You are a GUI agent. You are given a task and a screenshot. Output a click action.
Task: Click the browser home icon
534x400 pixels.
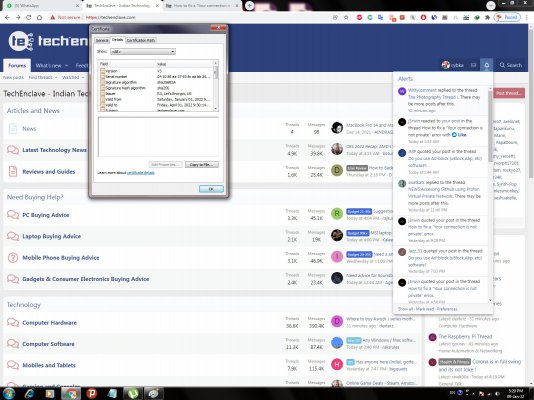pyautogui.click(x=39, y=17)
